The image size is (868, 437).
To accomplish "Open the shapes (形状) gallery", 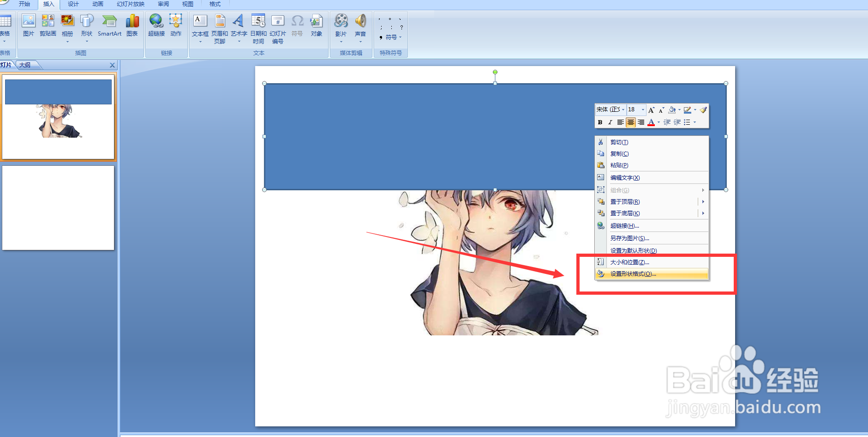I will [87, 28].
